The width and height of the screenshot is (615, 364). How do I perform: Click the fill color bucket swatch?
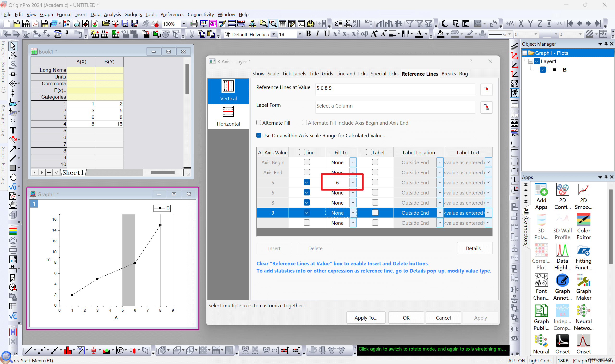click(440, 34)
